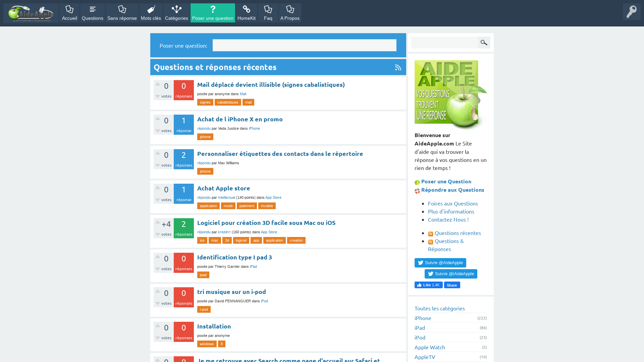This screenshot has width=644, height=362.
Task: Open user profile 'Intellectual'
Action: tap(226, 197)
